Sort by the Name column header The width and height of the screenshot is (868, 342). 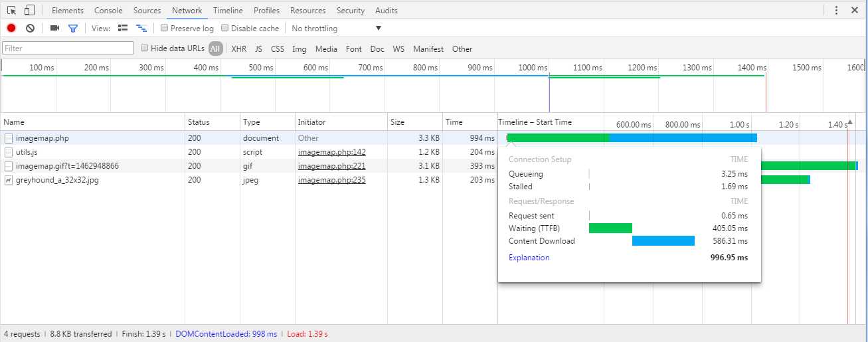pyautogui.click(x=92, y=122)
